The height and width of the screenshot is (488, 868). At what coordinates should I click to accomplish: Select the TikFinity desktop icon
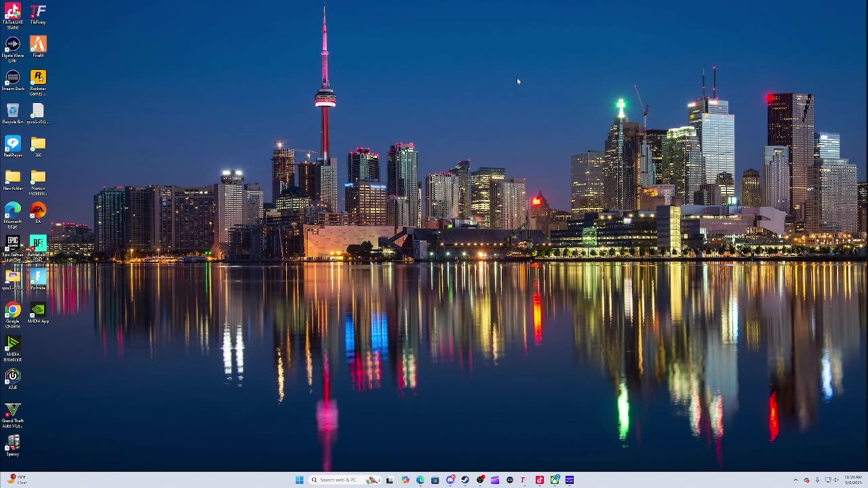[38, 14]
